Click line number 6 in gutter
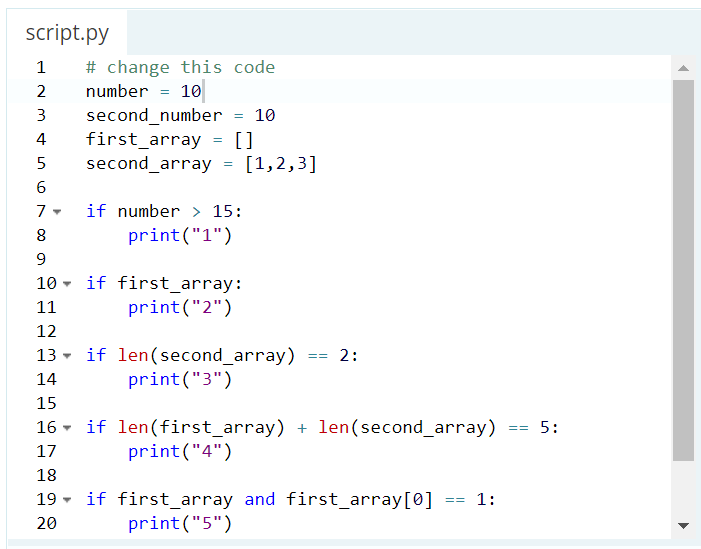This screenshot has width=701, height=549. click(x=41, y=187)
